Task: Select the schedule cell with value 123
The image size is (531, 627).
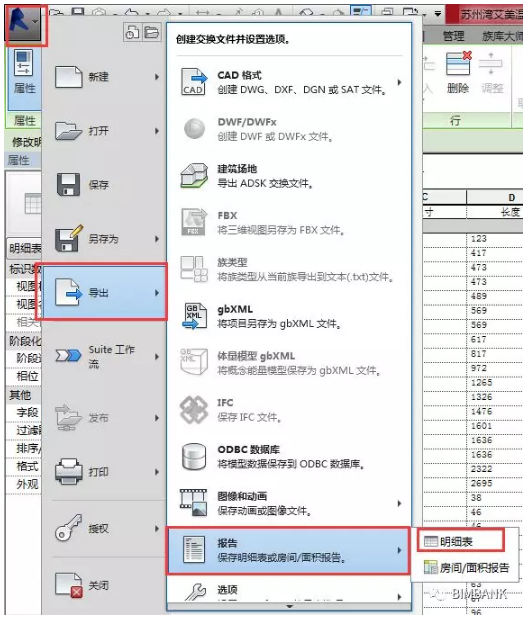Action: (495, 239)
